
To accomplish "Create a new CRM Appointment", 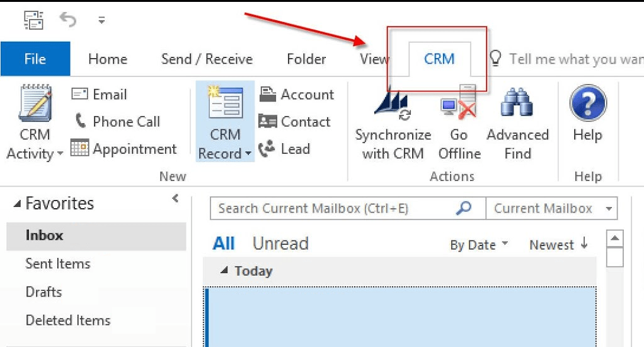I will [124, 150].
